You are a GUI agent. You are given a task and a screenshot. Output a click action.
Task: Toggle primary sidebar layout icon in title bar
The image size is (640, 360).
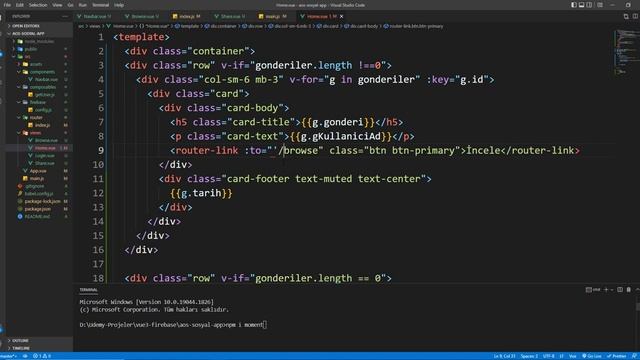coord(573,5)
